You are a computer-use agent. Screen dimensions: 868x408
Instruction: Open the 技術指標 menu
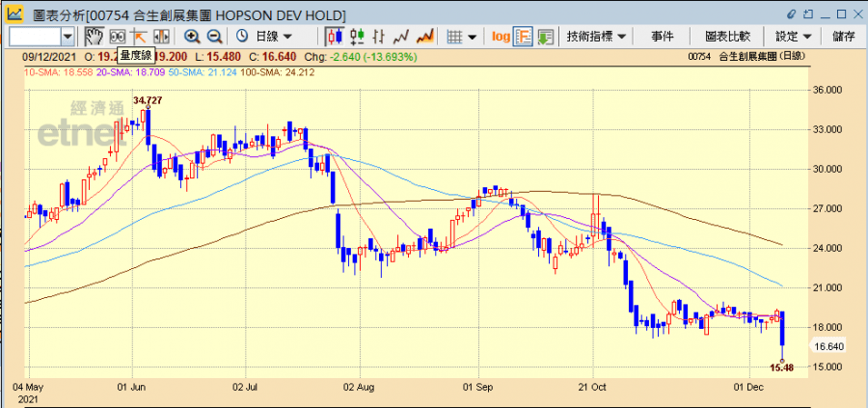coord(596,36)
